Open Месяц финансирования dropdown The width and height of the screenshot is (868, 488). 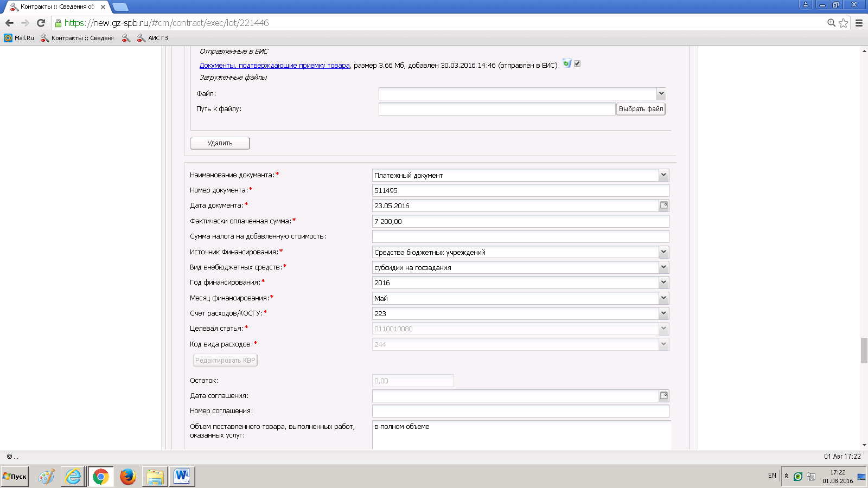[x=664, y=298]
